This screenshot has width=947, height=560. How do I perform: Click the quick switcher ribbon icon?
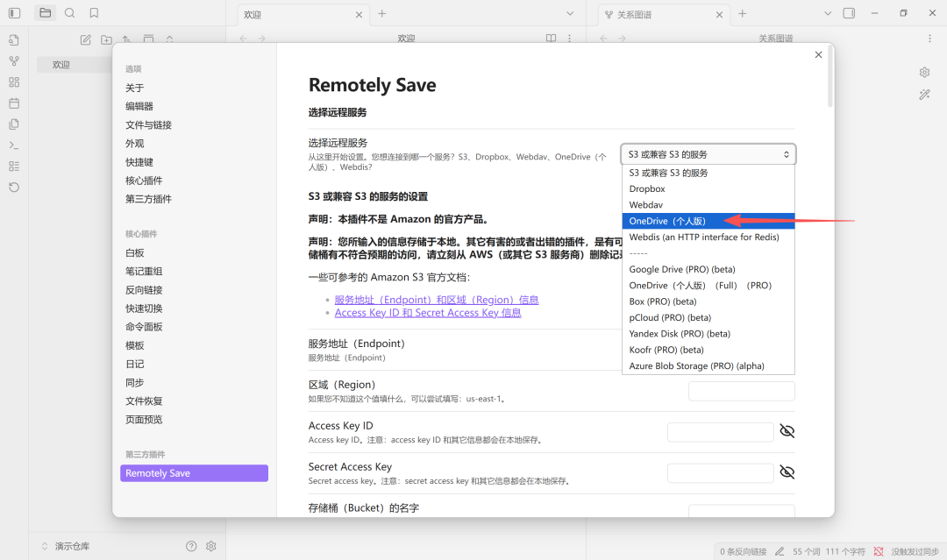(x=14, y=39)
